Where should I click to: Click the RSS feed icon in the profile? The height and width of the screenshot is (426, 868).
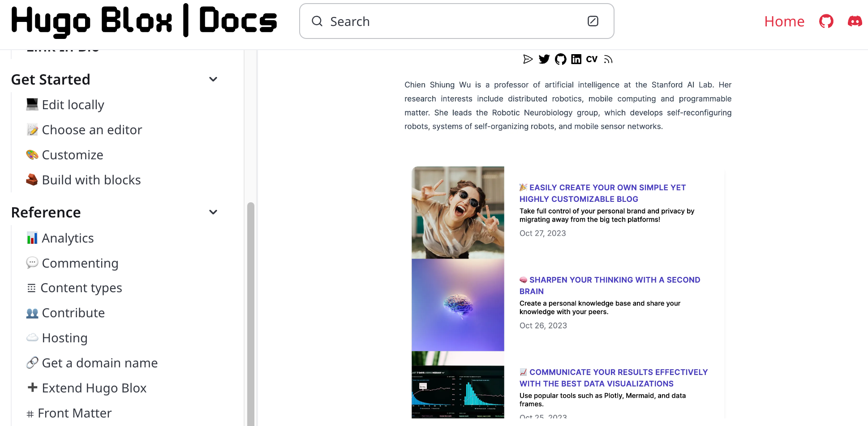pyautogui.click(x=608, y=59)
